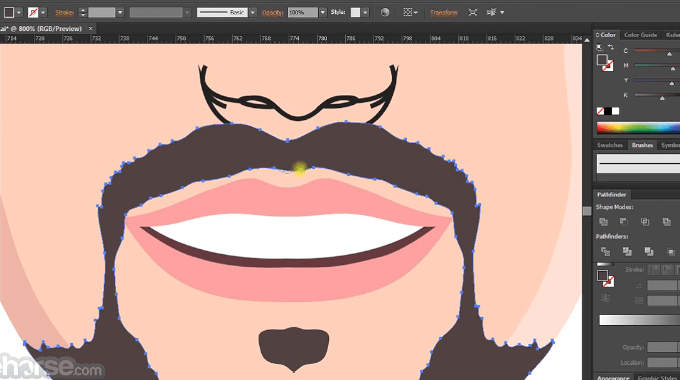
Task: Click the Stroke color swatch with red slash
Action: [33, 13]
